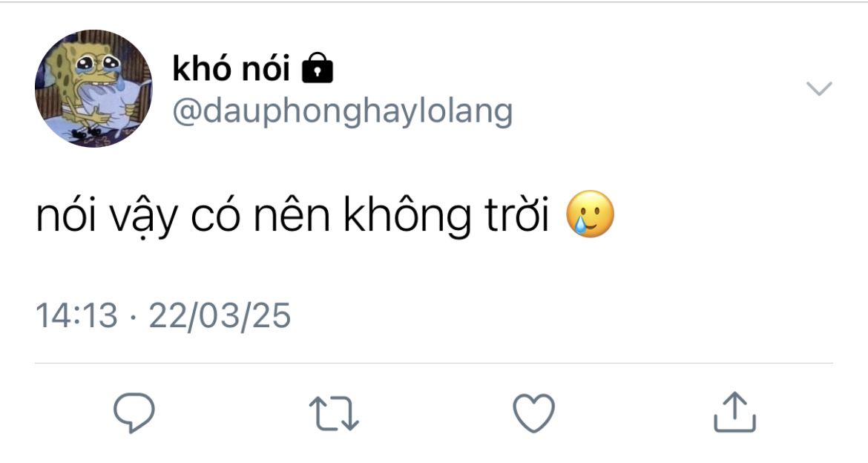Click the word nên in the tweet

291,216
